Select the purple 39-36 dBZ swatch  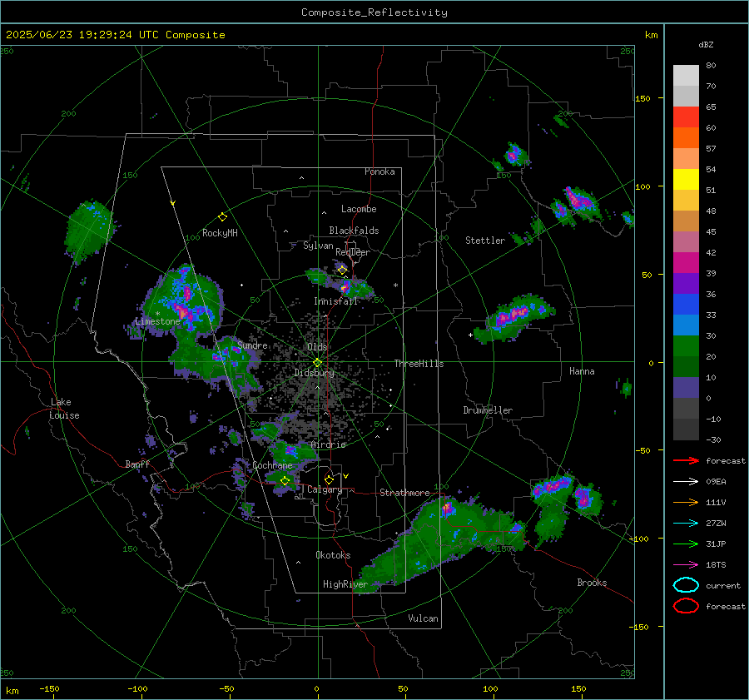[686, 284]
